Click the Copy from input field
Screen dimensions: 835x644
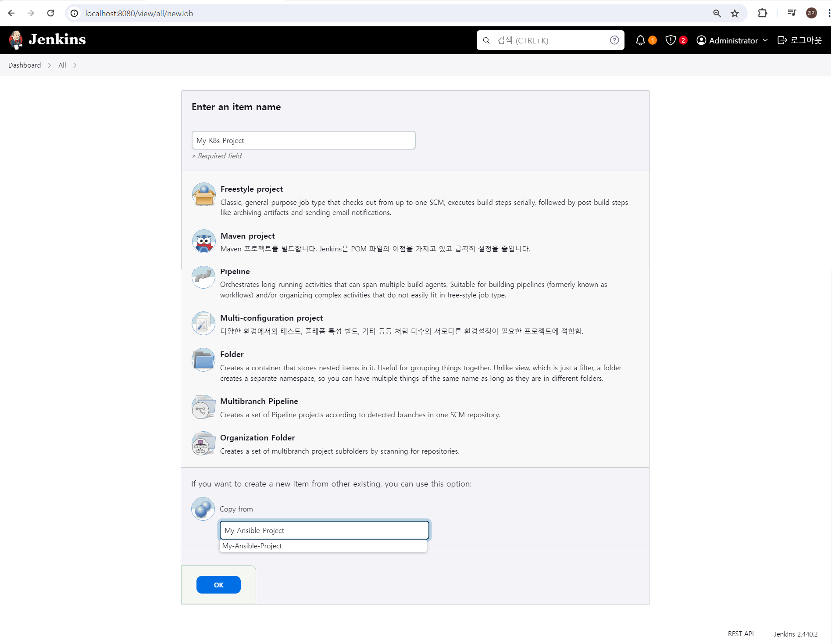click(x=325, y=530)
